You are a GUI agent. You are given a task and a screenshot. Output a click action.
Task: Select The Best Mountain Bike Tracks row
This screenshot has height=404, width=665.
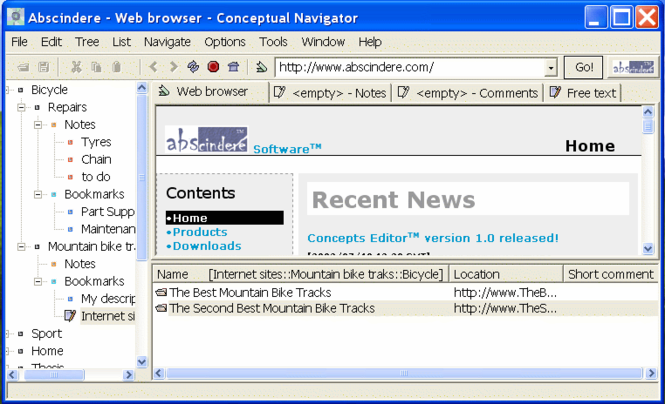(x=405, y=292)
